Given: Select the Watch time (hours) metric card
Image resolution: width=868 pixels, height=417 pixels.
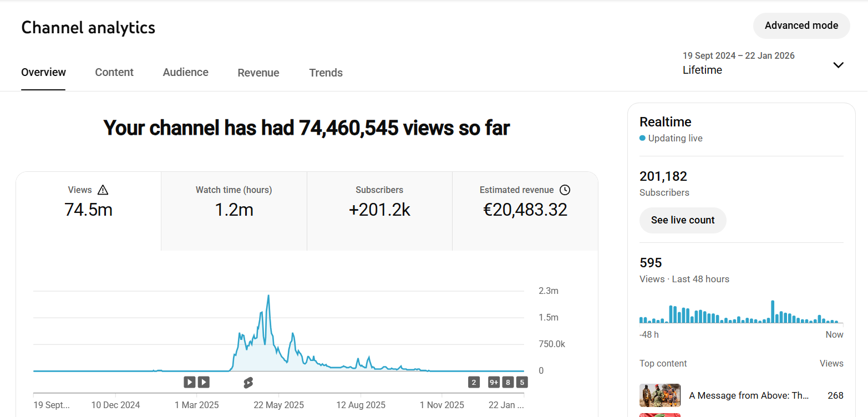Looking at the screenshot, I should [x=234, y=211].
